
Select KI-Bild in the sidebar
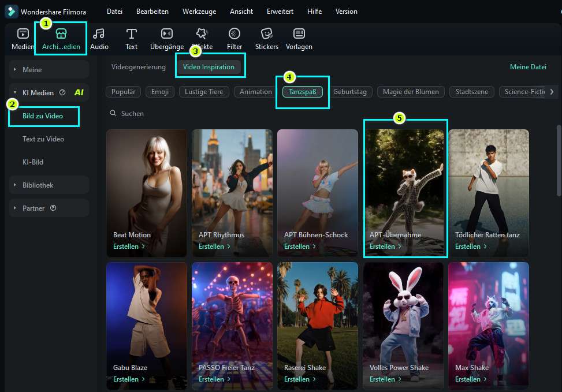pos(33,162)
